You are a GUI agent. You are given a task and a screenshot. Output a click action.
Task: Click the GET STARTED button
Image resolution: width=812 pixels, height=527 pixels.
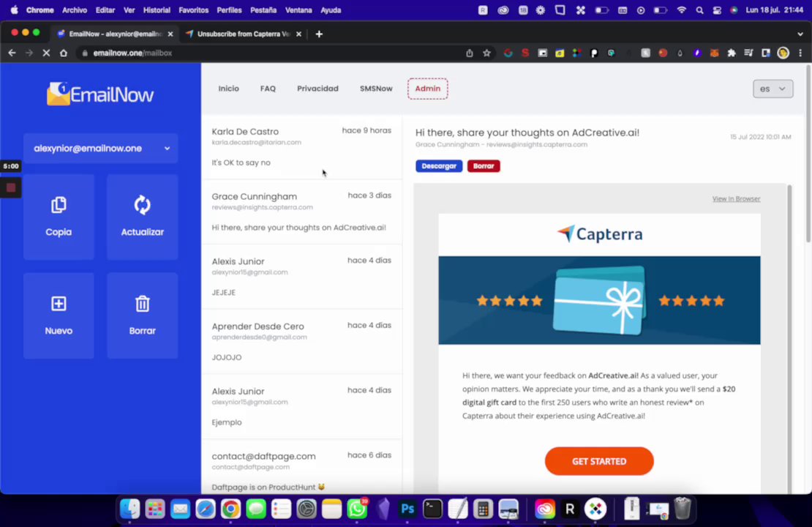click(x=599, y=461)
